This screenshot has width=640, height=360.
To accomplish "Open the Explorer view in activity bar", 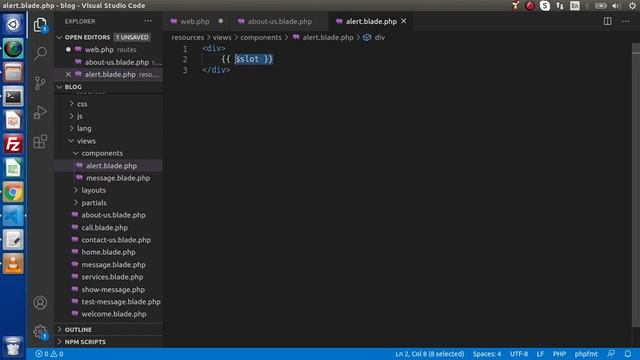I will click(40, 25).
